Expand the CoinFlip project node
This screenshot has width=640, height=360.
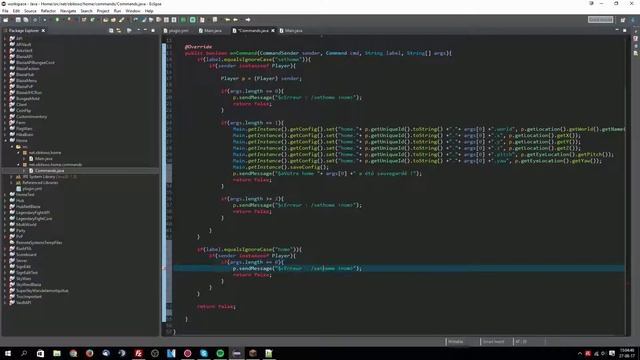pos(5,111)
